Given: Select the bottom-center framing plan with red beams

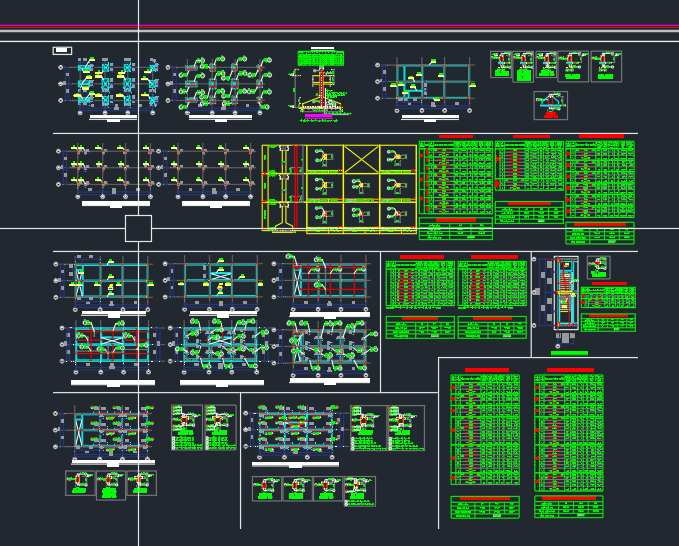Looking at the screenshot, I should [296, 433].
